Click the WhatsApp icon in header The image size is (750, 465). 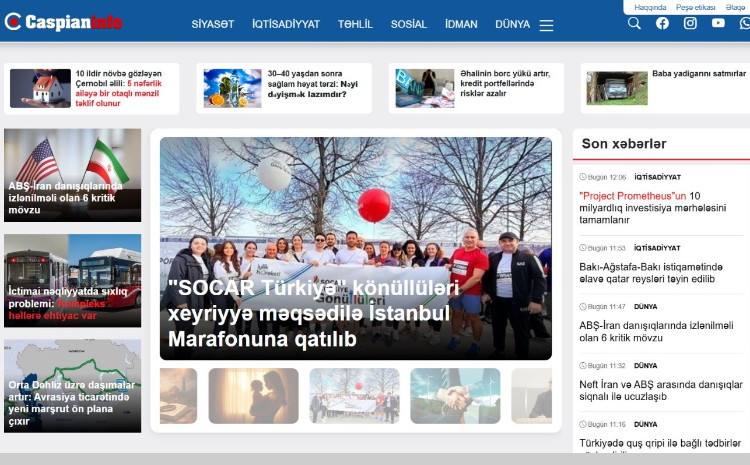pyautogui.click(x=744, y=24)
